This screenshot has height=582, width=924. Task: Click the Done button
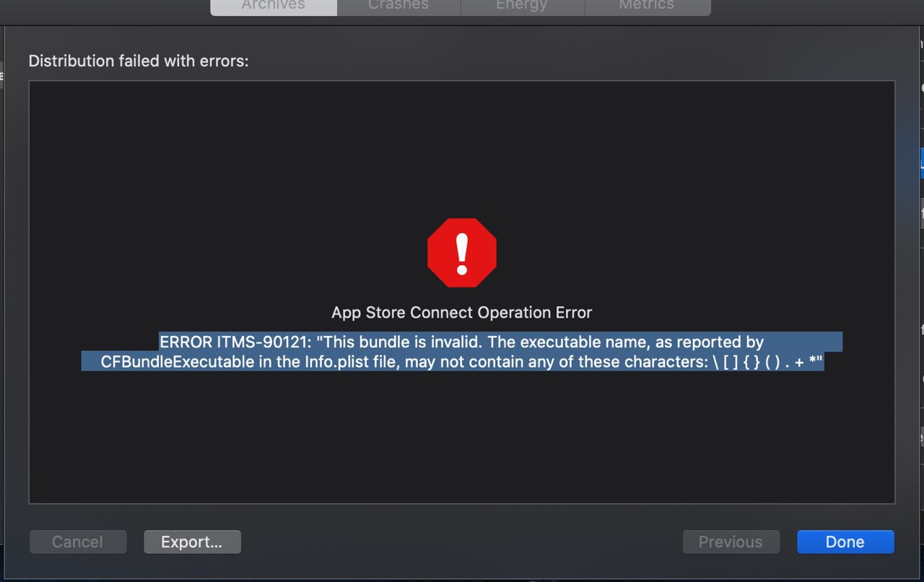[x=845, y=542]
